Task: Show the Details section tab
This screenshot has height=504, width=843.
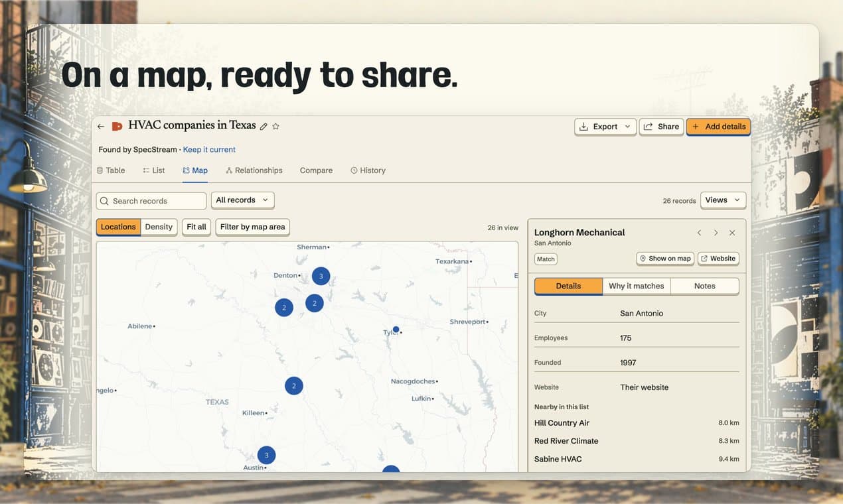Action: (568, 286)
